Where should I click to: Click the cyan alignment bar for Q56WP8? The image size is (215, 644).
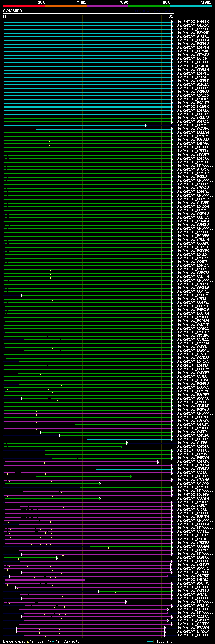pyautogui.click(x=134, y=469)
